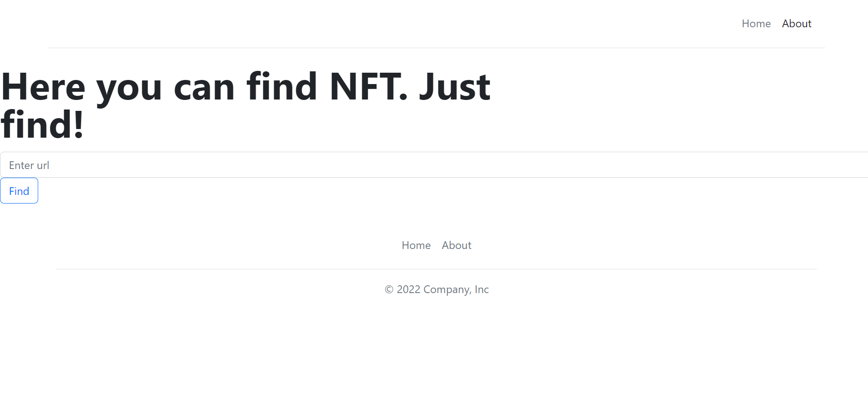Return home using the footer navigation
The width and height of the screenshot is (868, 418).
pyautogui.click(x=416, y=245)
